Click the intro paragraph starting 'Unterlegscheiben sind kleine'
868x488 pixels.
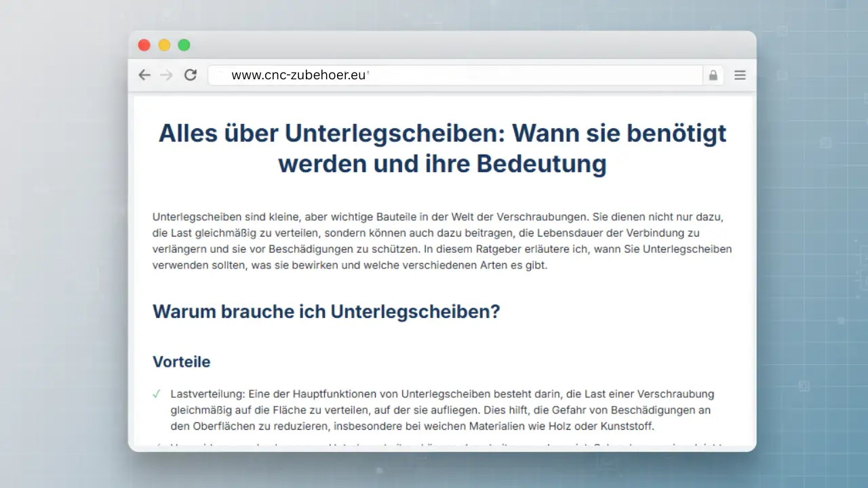tap(442, 241)
